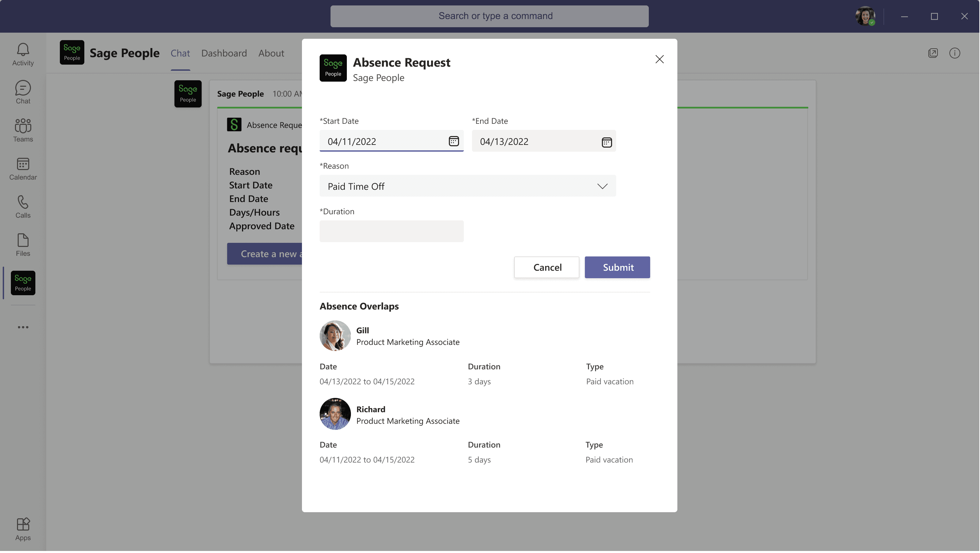Click the info icon in header
The width and height of the screenshot is (980, 553).
(954, 53)
